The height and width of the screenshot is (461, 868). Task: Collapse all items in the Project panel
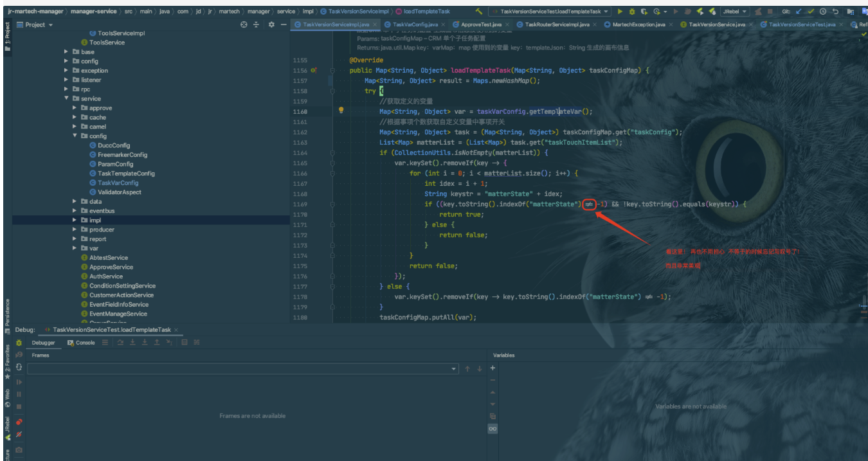256,24
